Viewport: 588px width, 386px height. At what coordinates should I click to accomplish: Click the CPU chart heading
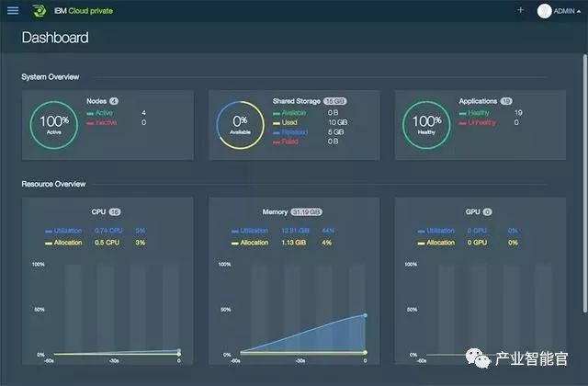click(98, 212)
